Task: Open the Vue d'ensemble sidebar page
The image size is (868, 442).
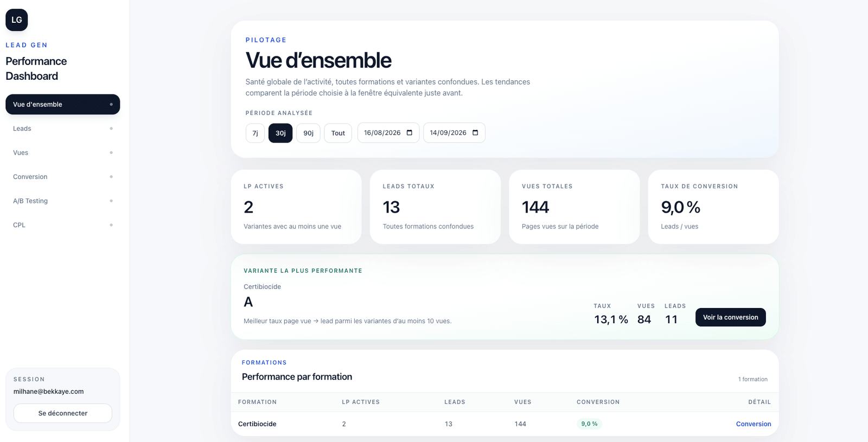Action: tap(62, 104)
